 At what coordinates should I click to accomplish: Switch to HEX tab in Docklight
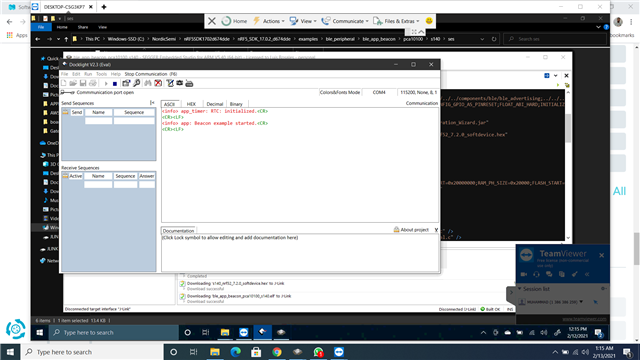(x=191, y=104)
